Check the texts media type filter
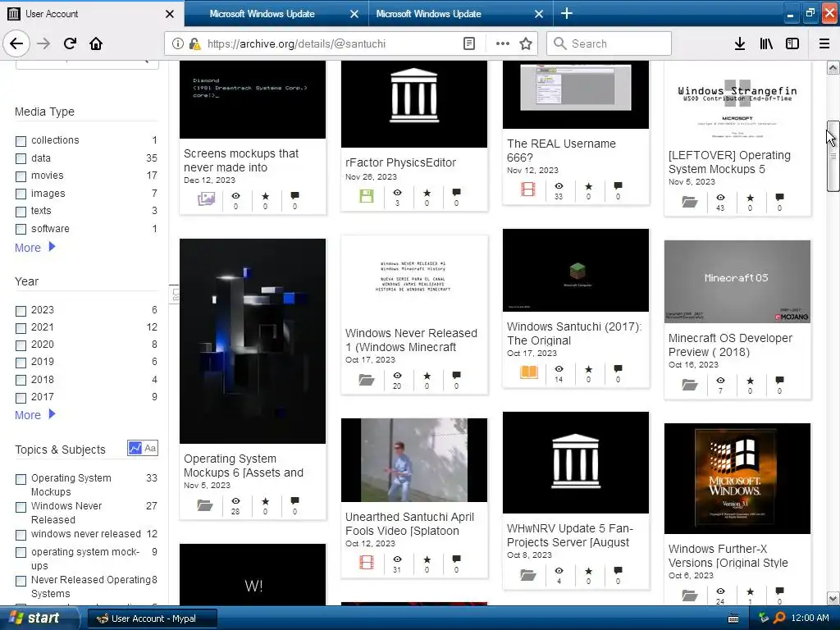 21,212
